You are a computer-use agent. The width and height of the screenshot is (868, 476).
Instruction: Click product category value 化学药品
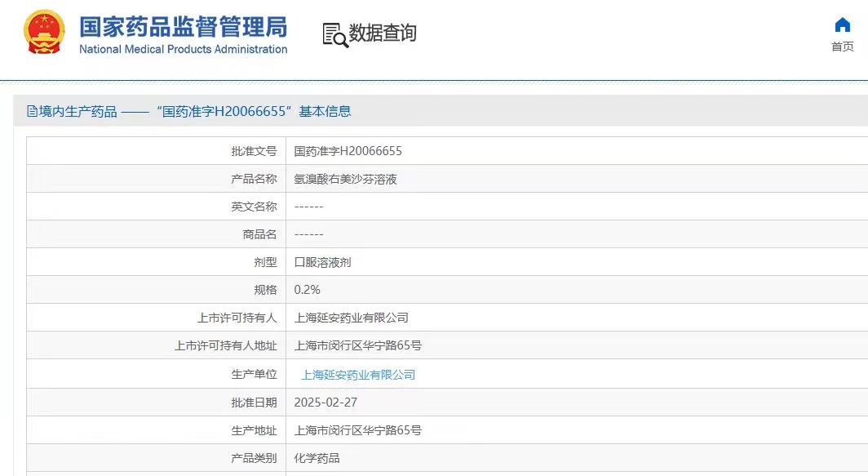click(x=317, y=458)
